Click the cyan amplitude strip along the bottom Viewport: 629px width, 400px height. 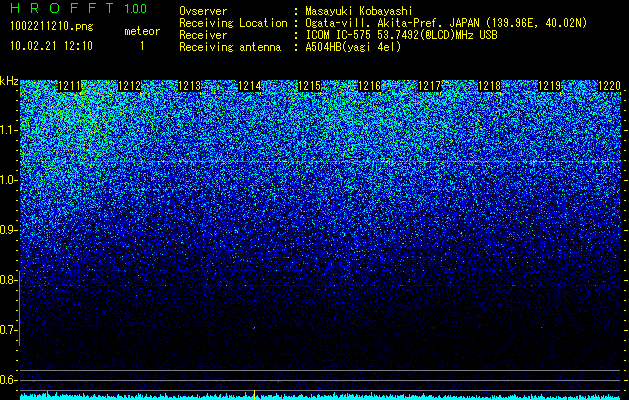tap(320, 397)
